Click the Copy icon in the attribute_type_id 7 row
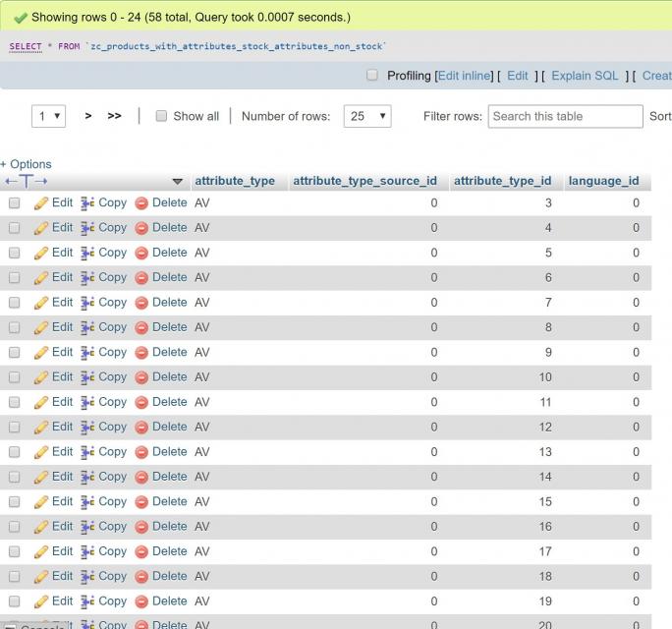The height and width of the screenshot is (629, 672). point(87,303)
